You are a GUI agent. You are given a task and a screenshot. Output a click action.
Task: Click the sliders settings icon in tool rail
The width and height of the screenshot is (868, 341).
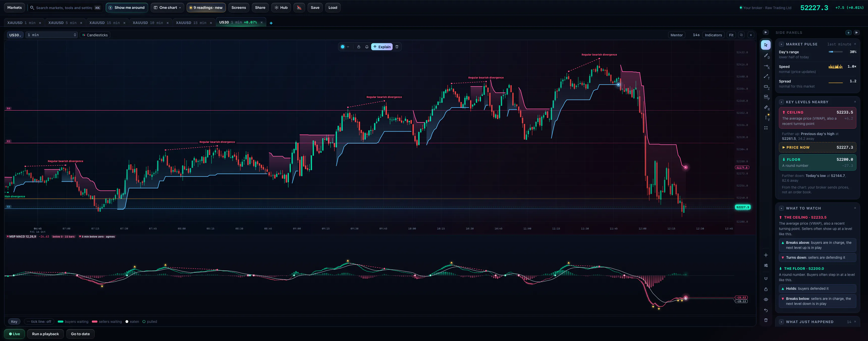[766, 266]
